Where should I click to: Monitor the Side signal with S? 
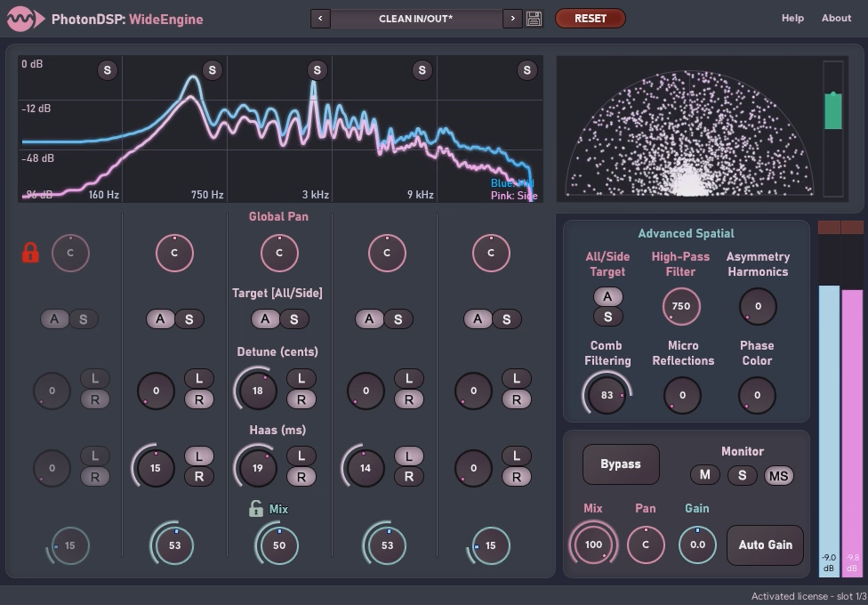[x=742, y=475]
